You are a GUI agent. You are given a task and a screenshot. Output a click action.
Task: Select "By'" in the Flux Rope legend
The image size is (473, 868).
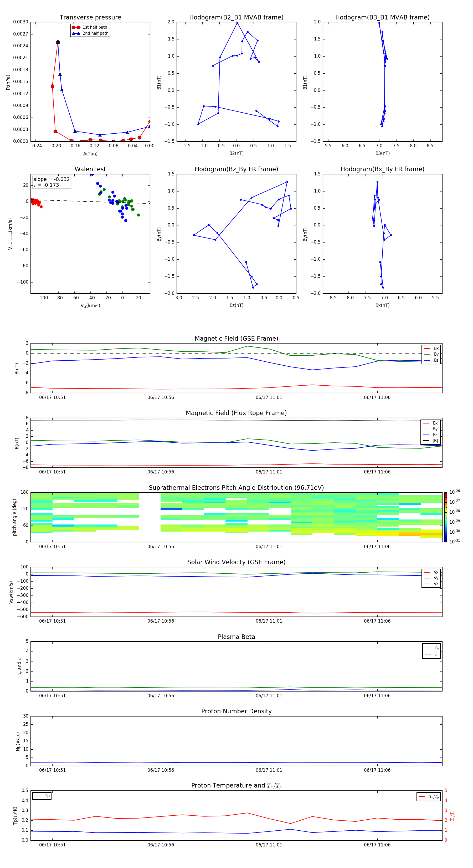[x=431, y=429]
